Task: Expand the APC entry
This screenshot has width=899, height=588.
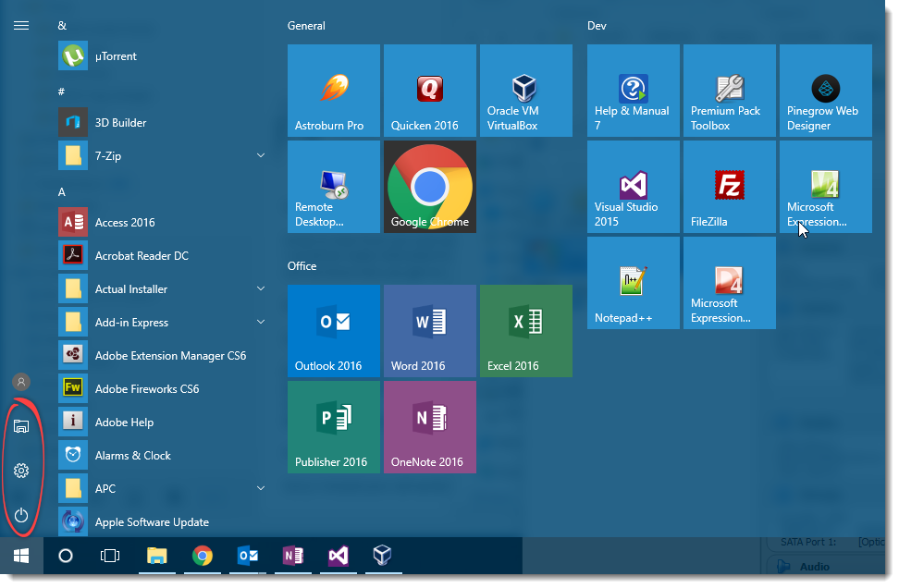Action: click(x=261, y=488)
